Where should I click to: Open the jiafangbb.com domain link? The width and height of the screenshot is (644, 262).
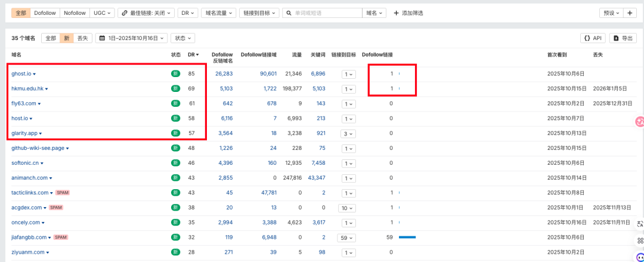[29, 238]
